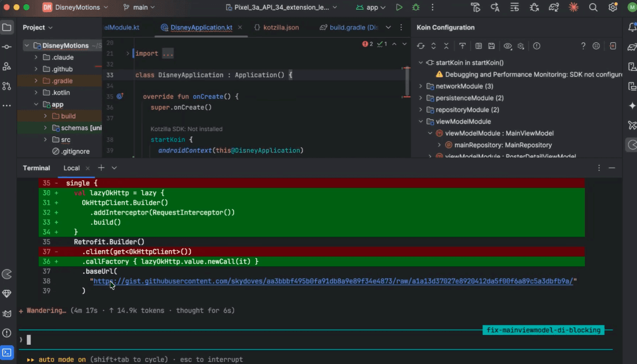This screenshot has height=364, width=637.
Task: Click the hammer build-and-run icon
Action: click(x=475, y=8)
